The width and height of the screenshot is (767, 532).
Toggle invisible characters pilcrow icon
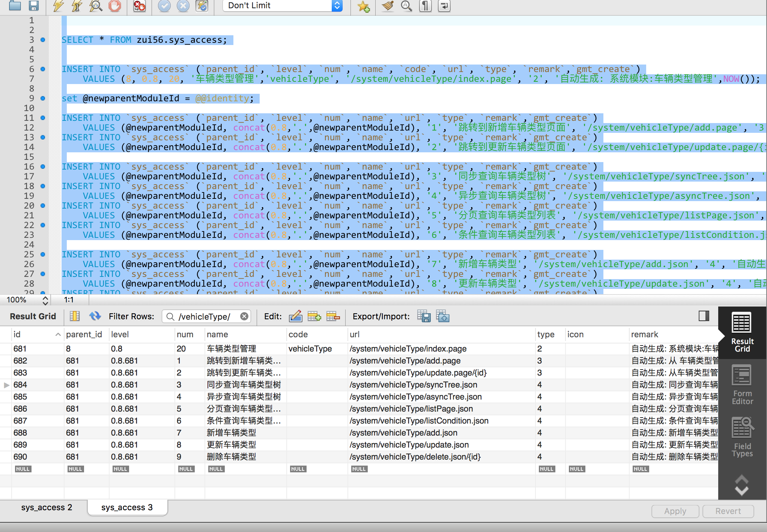click(x=425, y=6)
